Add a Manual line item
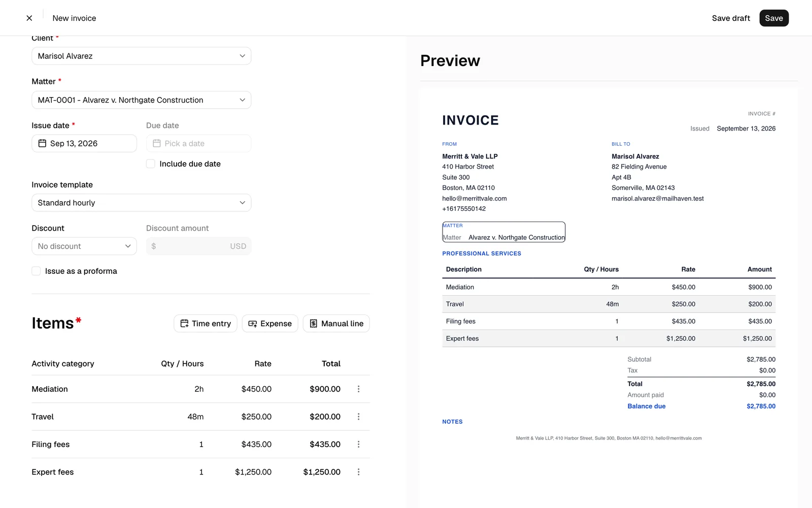 point(336,324)
